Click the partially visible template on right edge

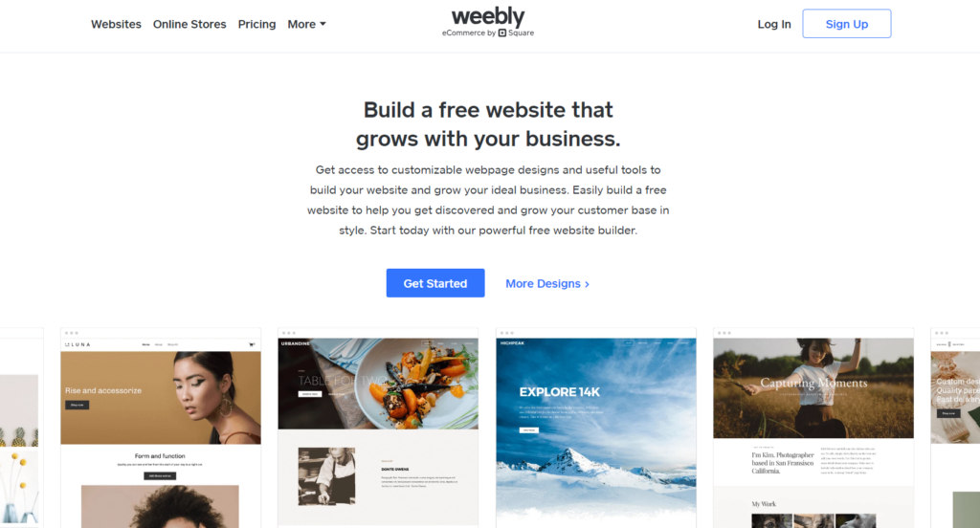coord(955,428)
